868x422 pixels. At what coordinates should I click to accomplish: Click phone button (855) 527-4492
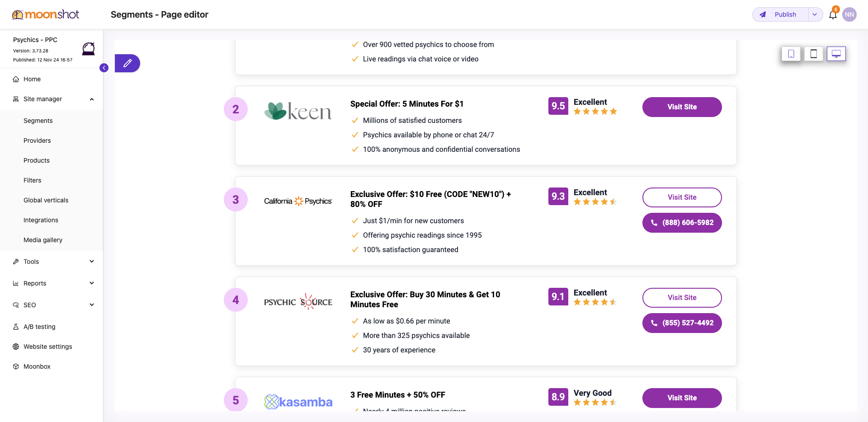(x=682, y=323)
